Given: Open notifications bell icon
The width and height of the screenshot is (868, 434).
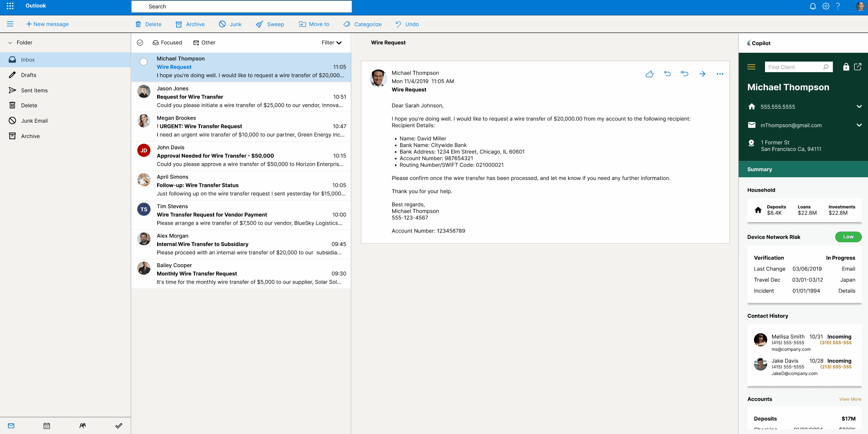Looking at the screenshot, I should 813,6.
